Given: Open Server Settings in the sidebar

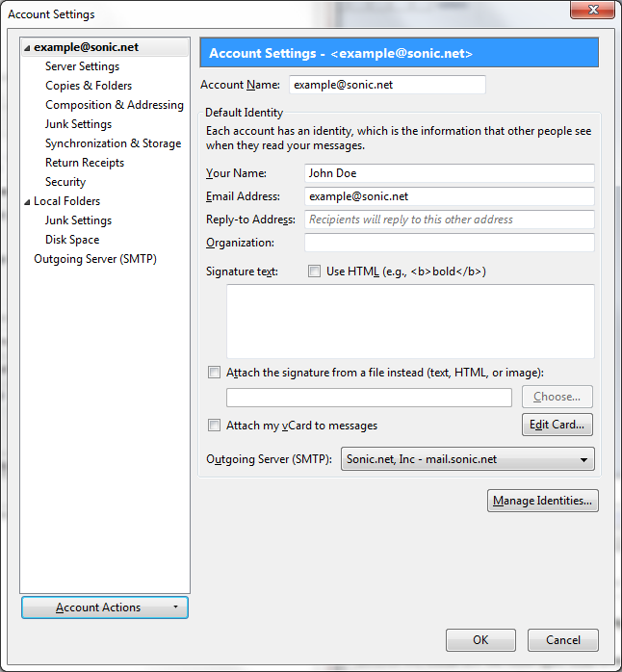Looking at the screenshot, I should [x=82, y=66].
